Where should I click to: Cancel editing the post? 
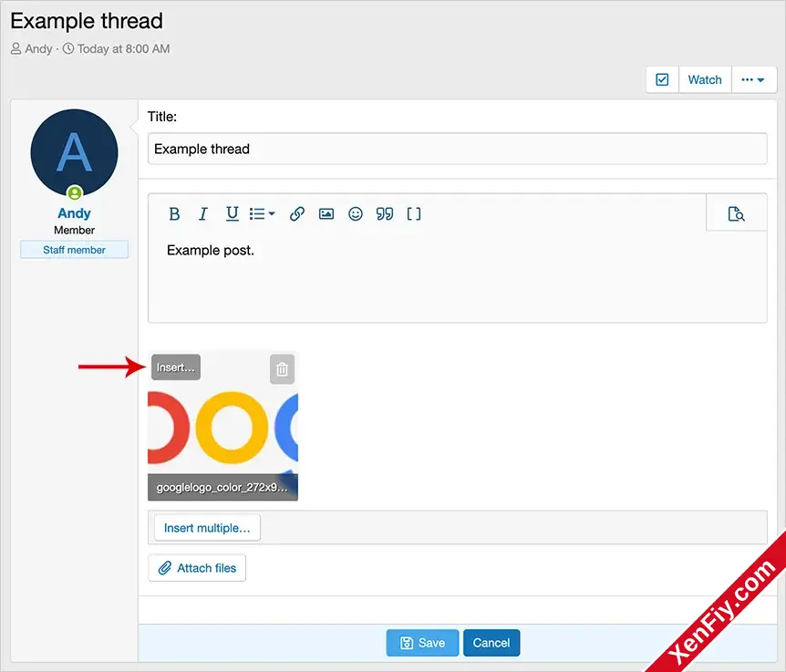coord(491,643)
